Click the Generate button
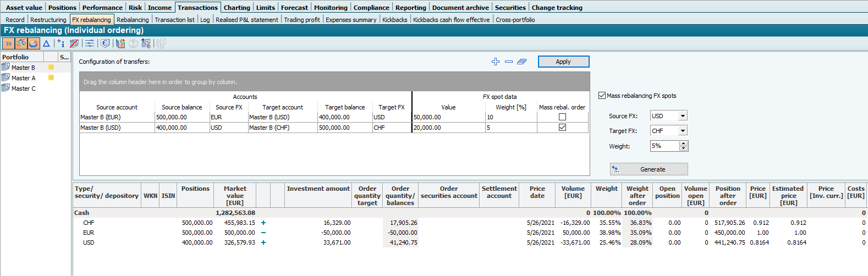Image resolution: width=868 pixels, height=276 pixels. point(649,169)
